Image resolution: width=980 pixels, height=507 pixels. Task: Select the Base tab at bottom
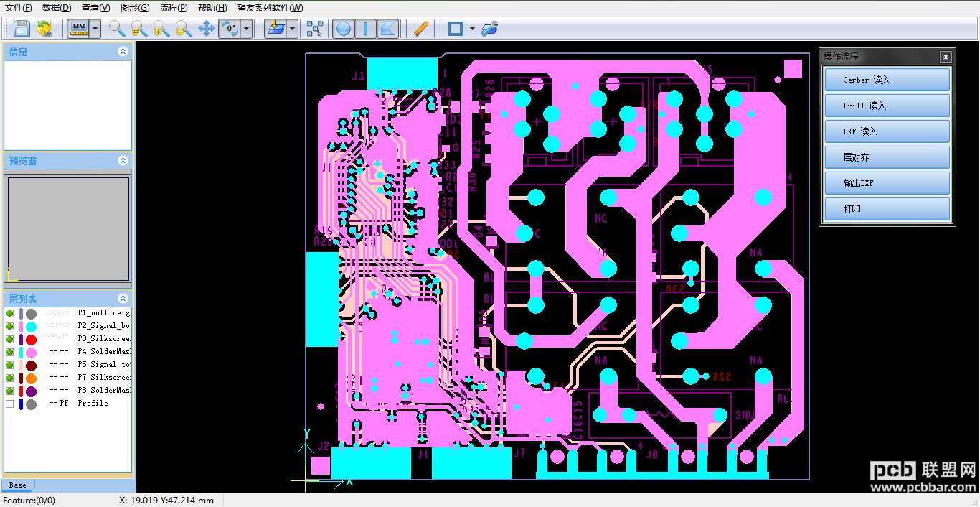(x=17, y=485)
